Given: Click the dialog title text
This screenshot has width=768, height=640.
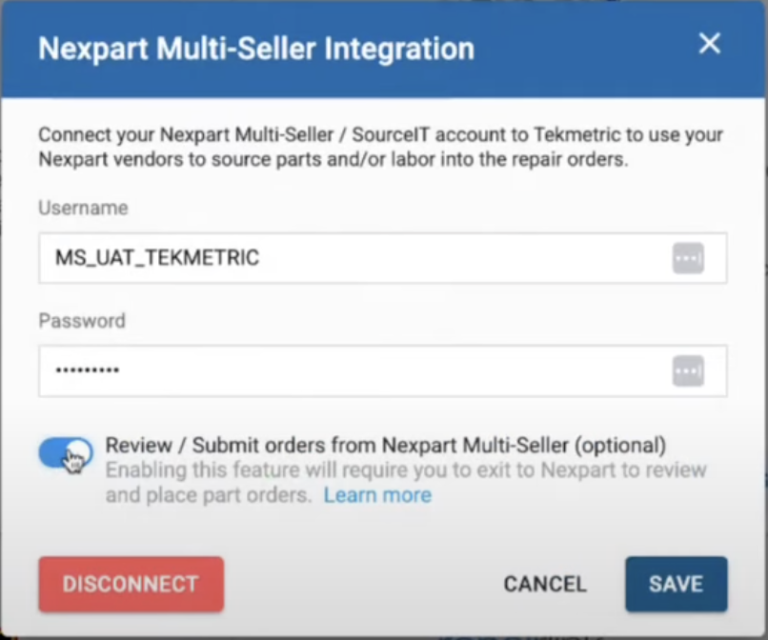Looking at the screenshot, I should (256, 48).
